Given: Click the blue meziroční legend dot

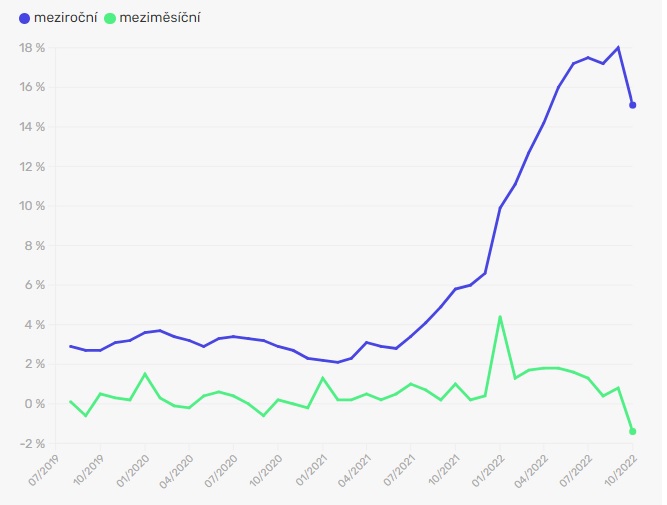Looking at the screenshot, I should [x=25, y=17].
